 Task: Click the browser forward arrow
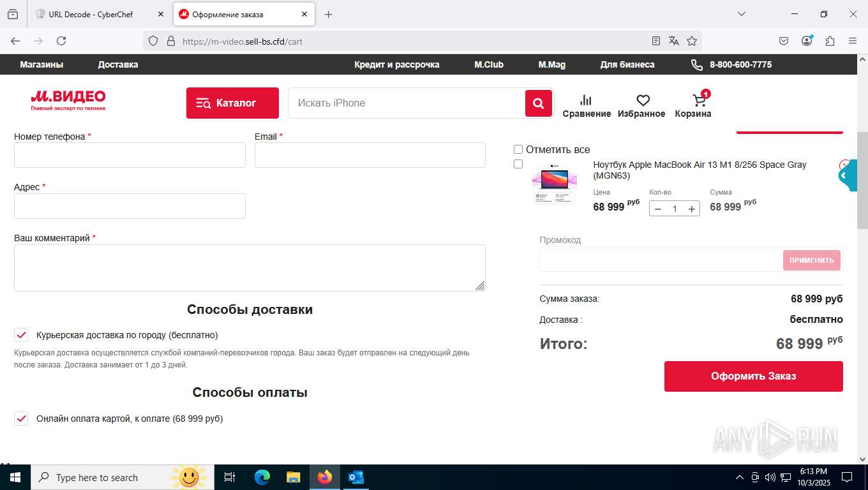coord(38,41)
